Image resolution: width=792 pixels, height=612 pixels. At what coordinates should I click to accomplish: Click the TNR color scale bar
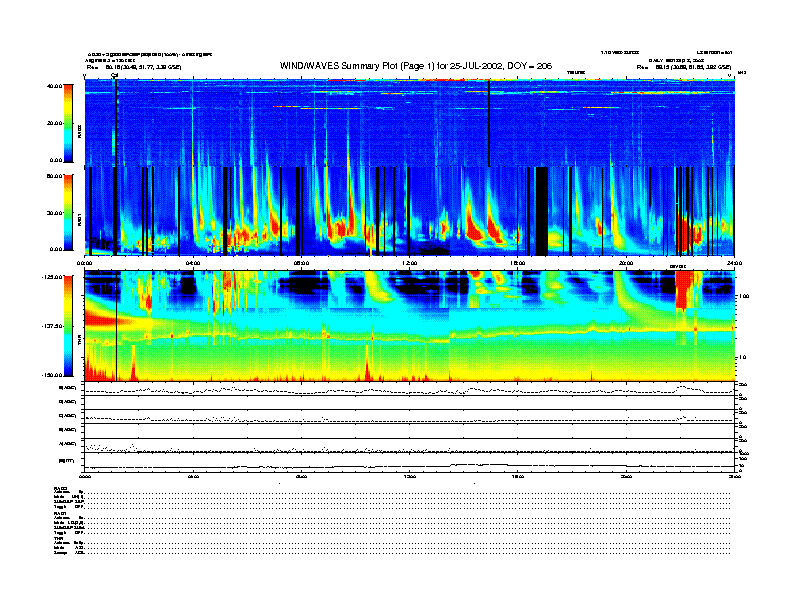68,326
